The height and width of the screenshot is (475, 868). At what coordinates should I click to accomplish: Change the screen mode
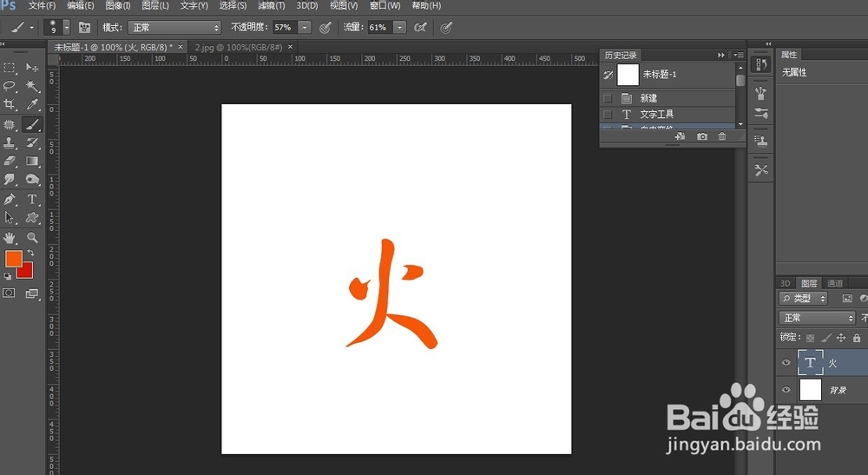coord(32,294)
